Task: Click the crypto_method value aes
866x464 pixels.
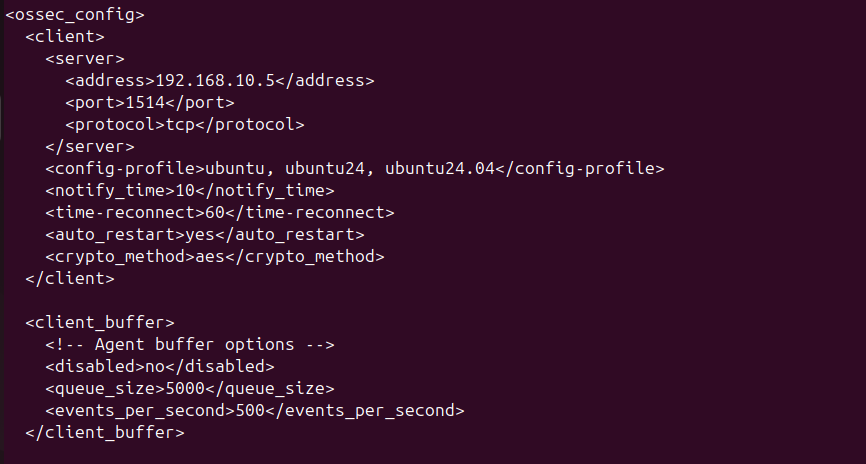Action: pyautogui.click(x=210, y=256)
